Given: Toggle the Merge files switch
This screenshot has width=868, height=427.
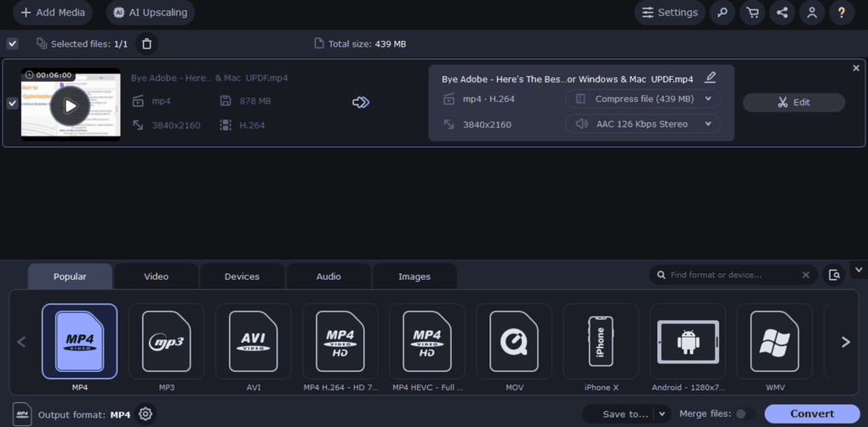Looking at the screenshot, I should [745, 413].
